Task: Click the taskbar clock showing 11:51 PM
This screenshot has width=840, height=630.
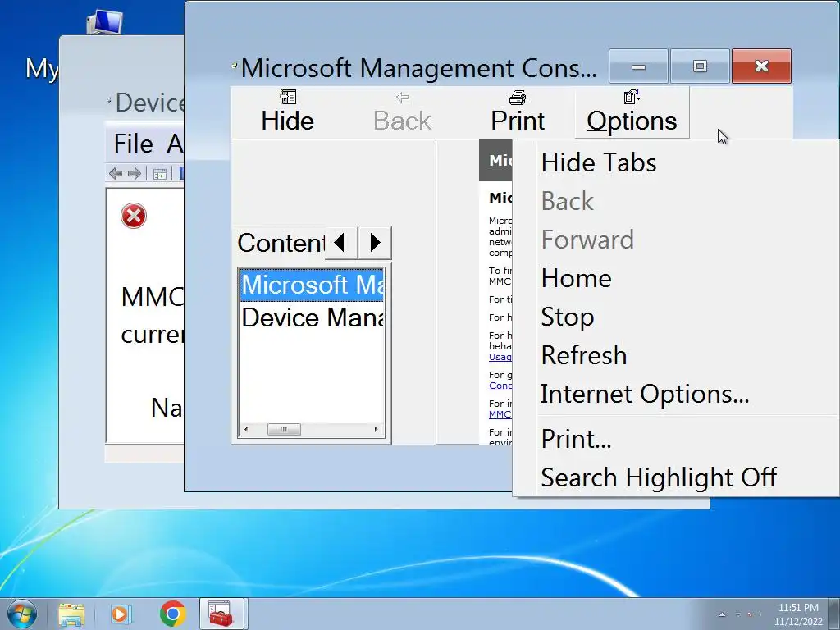Action: point(798,614)
